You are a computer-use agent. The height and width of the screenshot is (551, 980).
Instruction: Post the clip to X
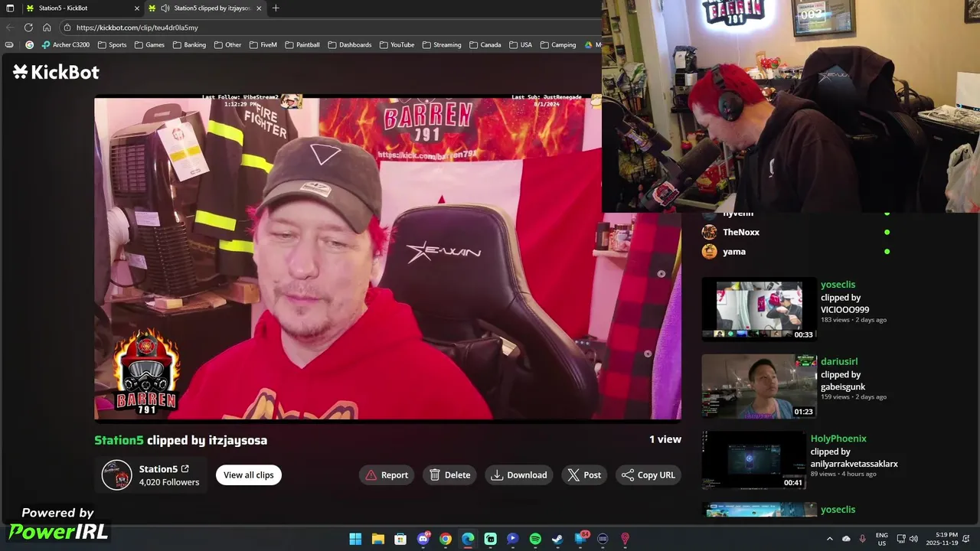pos(584,475)
